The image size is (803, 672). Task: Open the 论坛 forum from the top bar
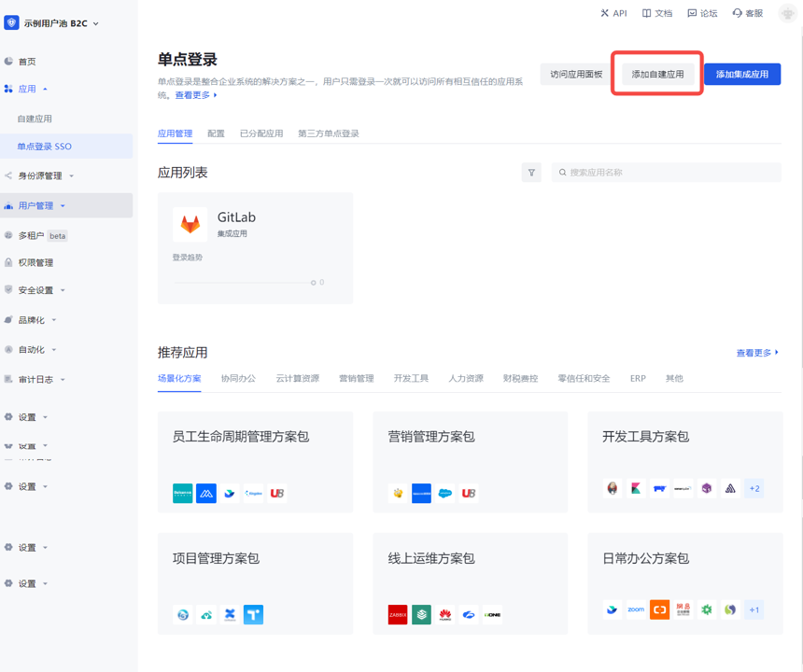coord(702,13)
